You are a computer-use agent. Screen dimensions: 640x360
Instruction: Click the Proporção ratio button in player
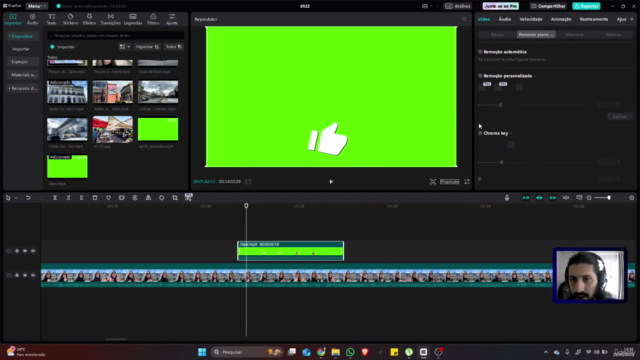coord(449,182)
